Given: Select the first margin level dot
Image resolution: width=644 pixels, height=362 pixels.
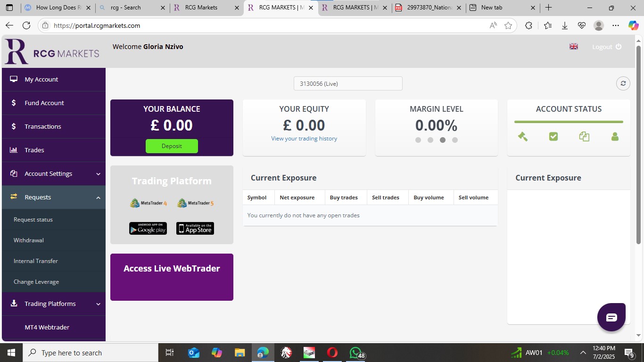Looking at the screenshot, I should 418,140.
